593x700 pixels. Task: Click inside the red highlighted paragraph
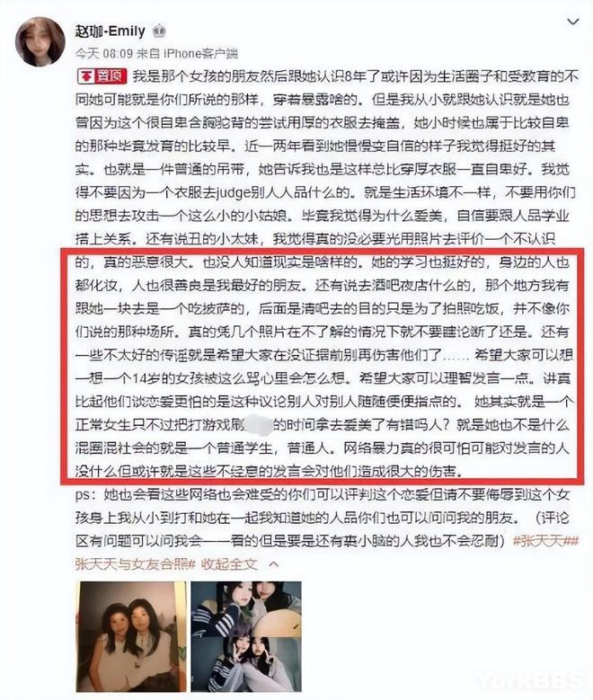(x=323, y=367)
